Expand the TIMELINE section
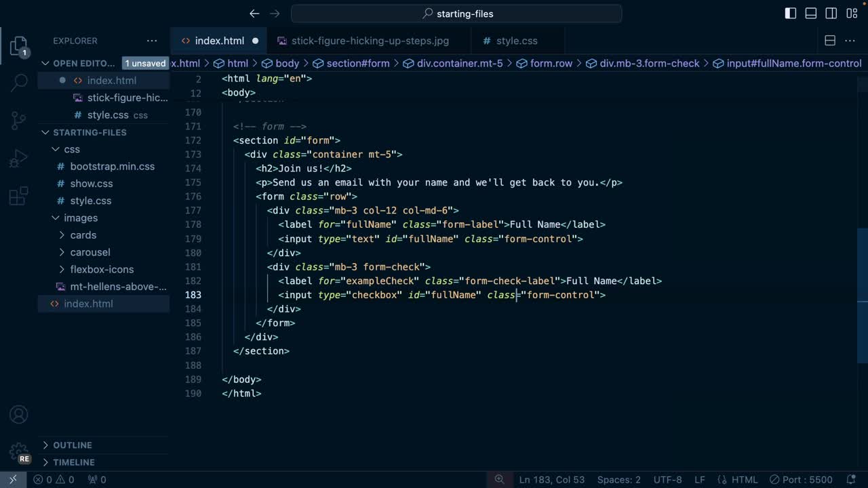 click(x=73, y=462)
